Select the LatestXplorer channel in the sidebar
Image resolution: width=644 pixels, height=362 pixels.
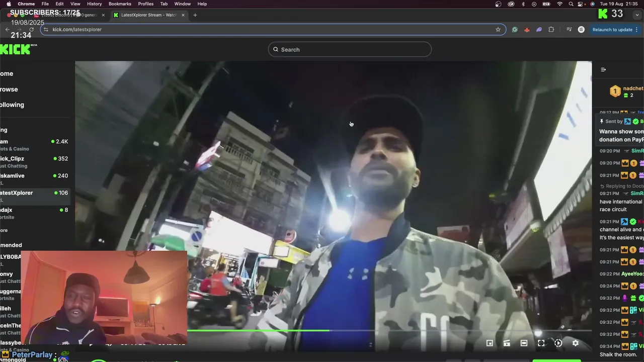(x=35, y=196)
